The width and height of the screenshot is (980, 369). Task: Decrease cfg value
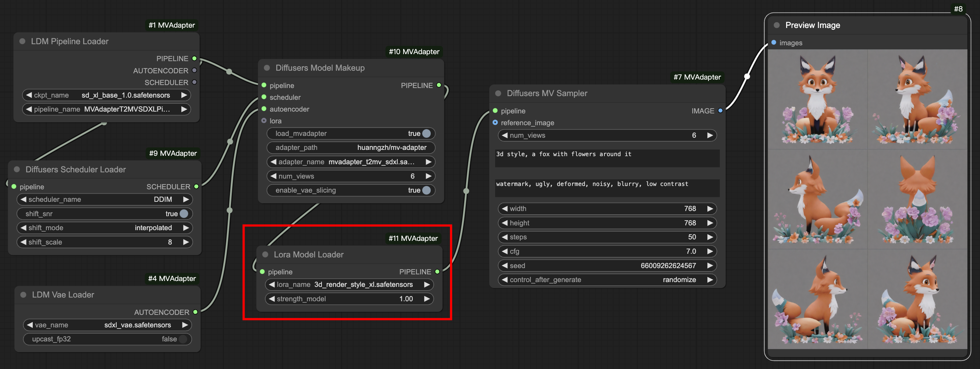pos(505,251)
